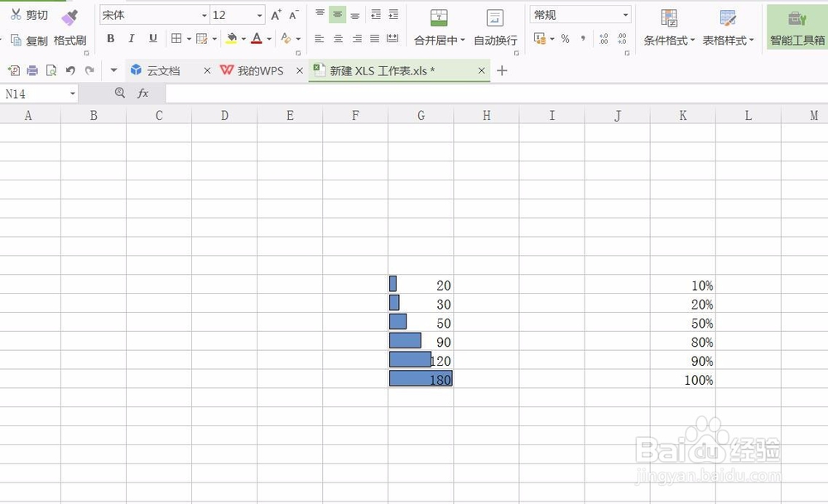Toggle bold formatting
The image size is (828, 504).
coord(110,39)
